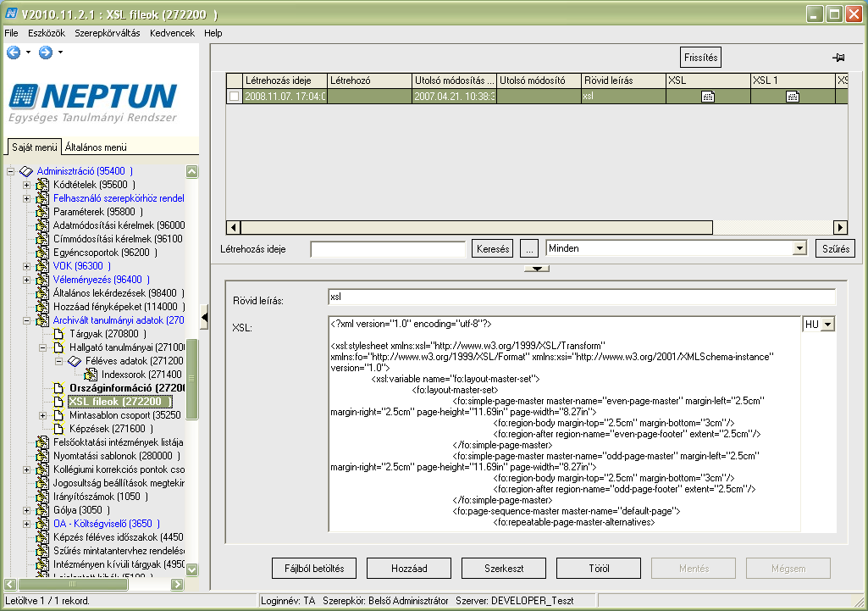868x611 pixels.
Task: Expand the Kódtételek tree node
Action: [x=26, y=185]
